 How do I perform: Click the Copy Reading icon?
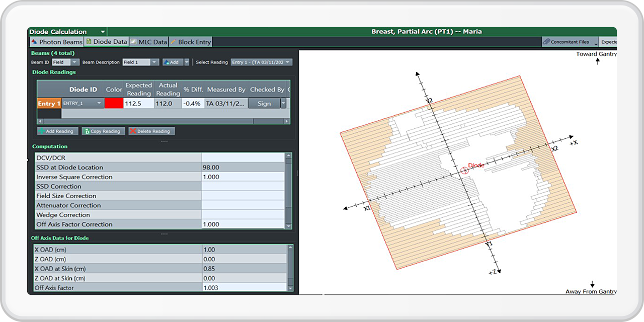coord(87,131)
